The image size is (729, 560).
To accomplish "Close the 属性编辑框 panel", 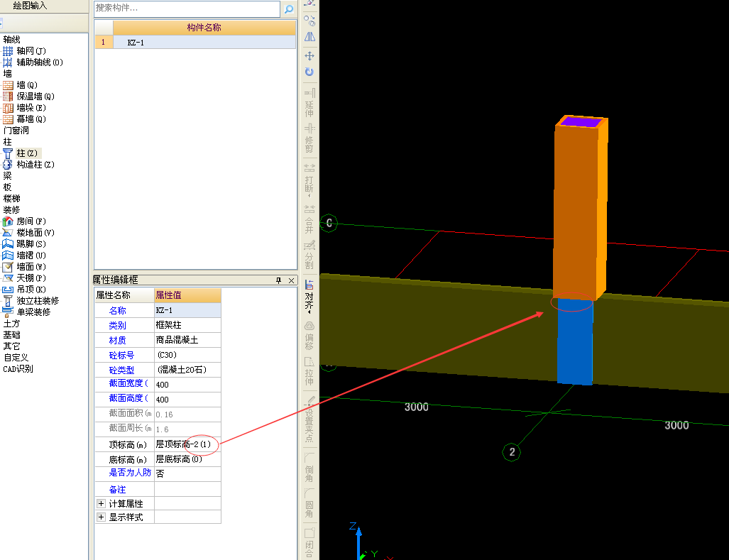I will coord(292,280).
